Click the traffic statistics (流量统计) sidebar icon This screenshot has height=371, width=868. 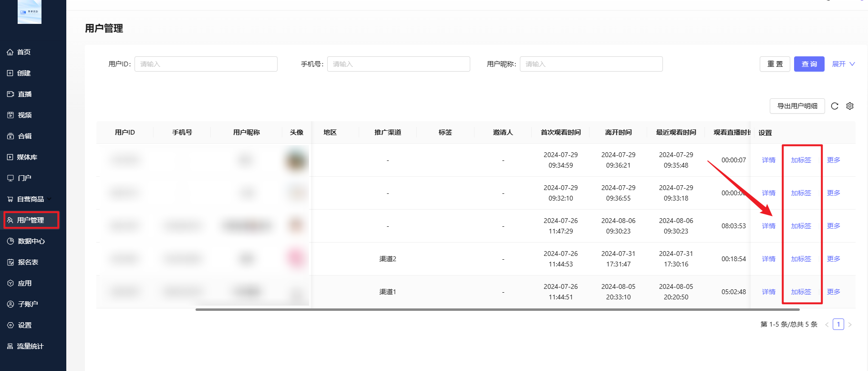point(10,346)
